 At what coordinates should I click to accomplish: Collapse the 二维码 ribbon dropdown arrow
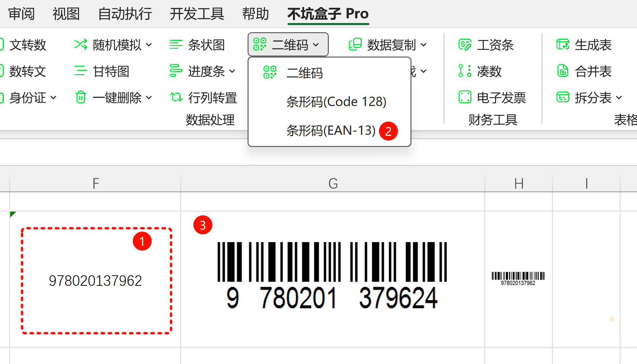pyautogui.click(x=316, y=45)
